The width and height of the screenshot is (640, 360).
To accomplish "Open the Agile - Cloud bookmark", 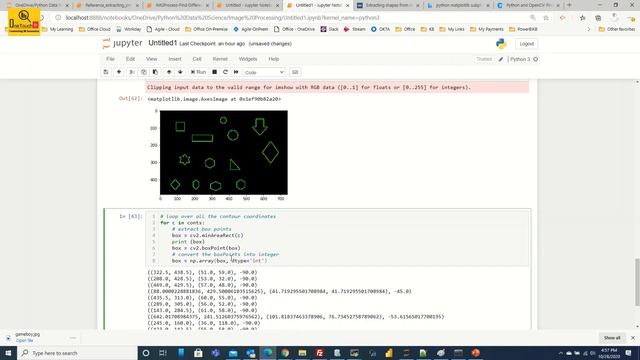I will point(163,29).
